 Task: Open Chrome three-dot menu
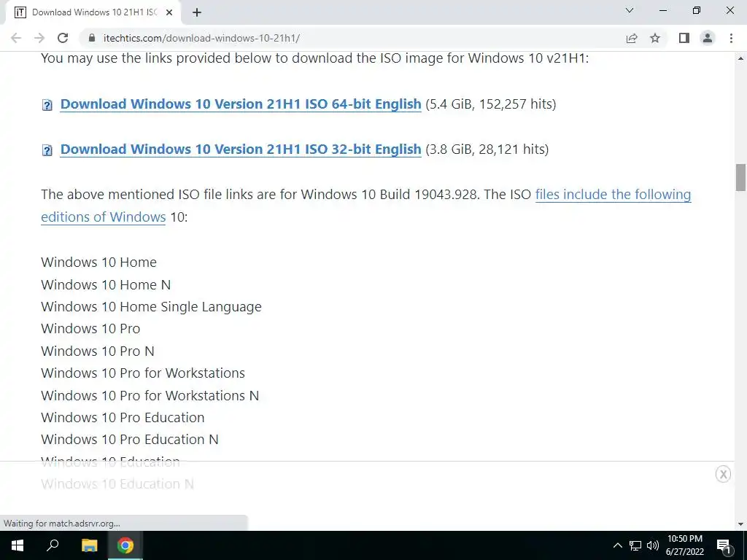click(x=731, y=38)
